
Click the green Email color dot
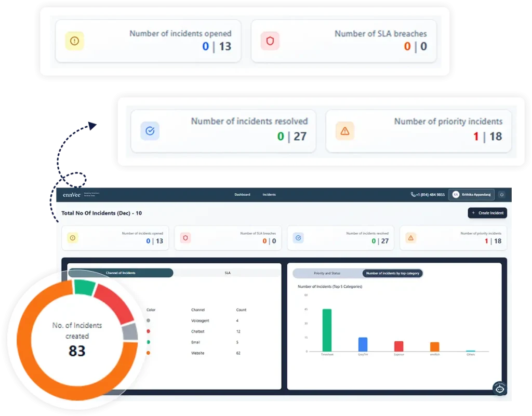[x=148, y=342]
